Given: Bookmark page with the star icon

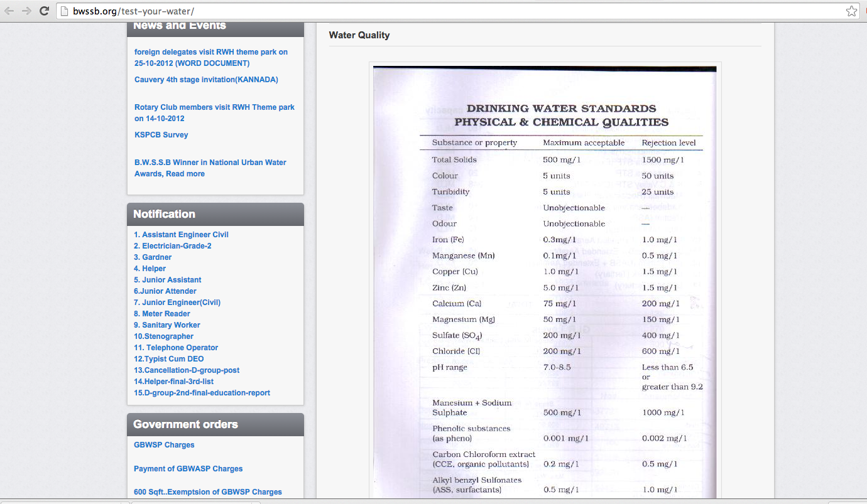Looking at the screenshot, I should coord(851,11).
